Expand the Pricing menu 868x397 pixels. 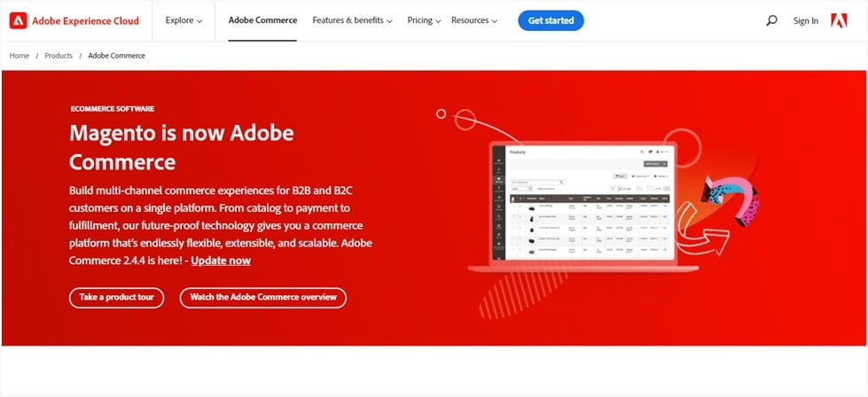(x=425, y=20)
